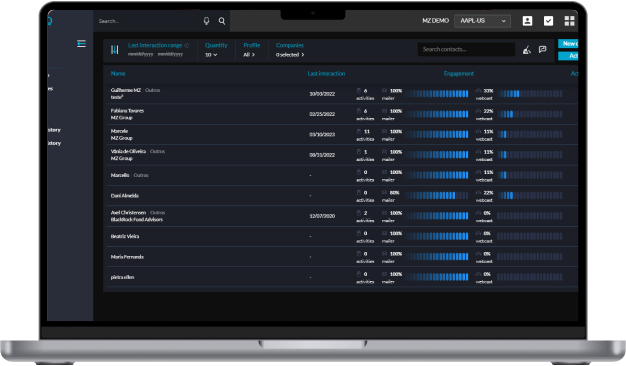Image resolution: width=626 pixels, height=366 pixels.
Task: Open contact Dani Almeida
Action: point(125,196)
